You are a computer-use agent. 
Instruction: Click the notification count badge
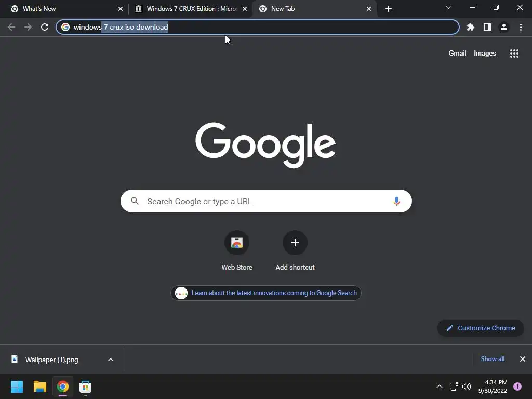pos(517,387)
